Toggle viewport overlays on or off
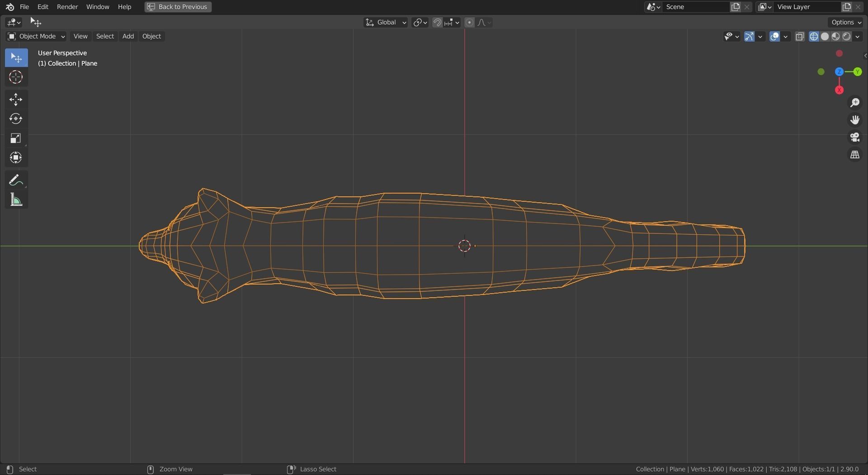The height and width of the screenshot is (475, 868). (774, 37)
